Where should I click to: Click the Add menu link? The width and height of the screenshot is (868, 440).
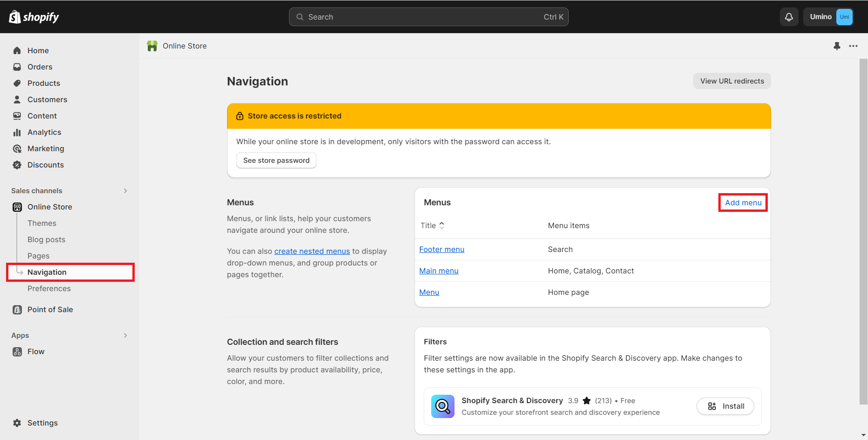(743, 203)
